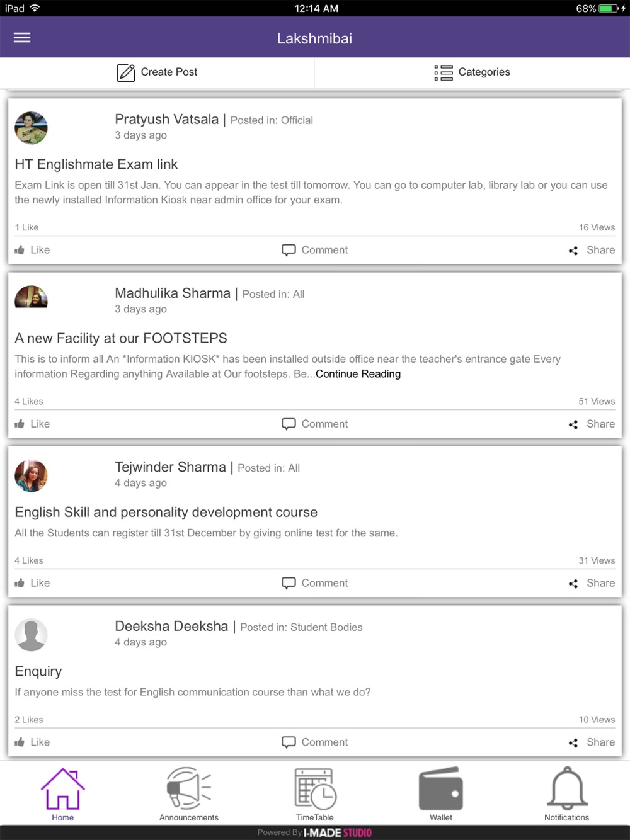
Task: Like the HT Englishmate Exam link post
Action: coord(32,250)
